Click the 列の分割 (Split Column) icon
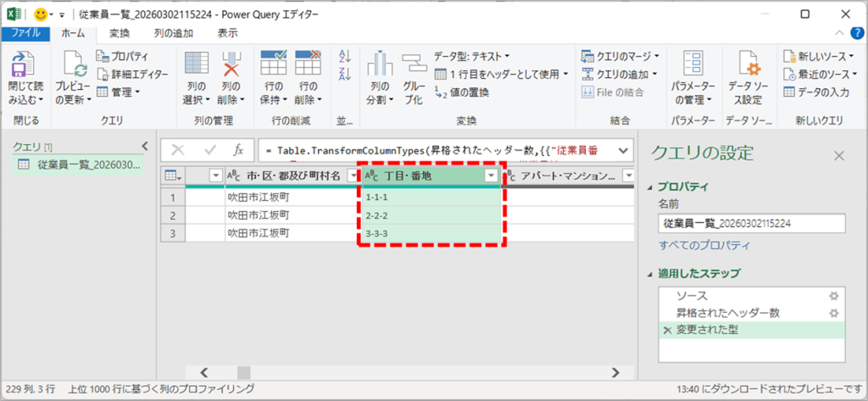 (380, 64)
